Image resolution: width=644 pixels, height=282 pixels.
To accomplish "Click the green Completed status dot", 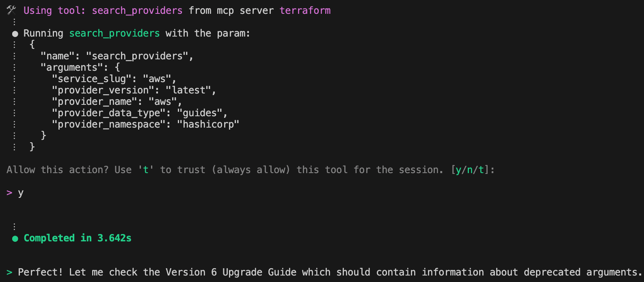I will 15,239.
